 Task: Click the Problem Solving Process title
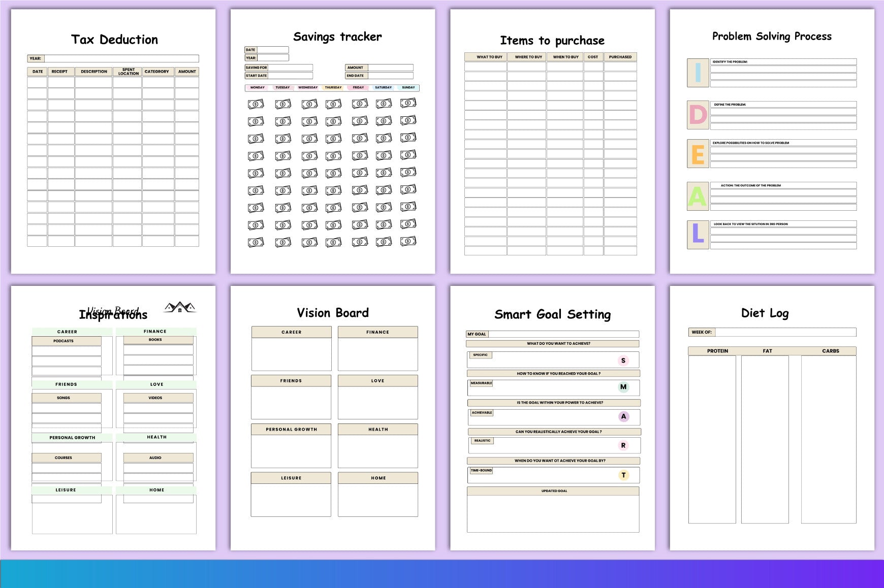(x=772, y=36)
